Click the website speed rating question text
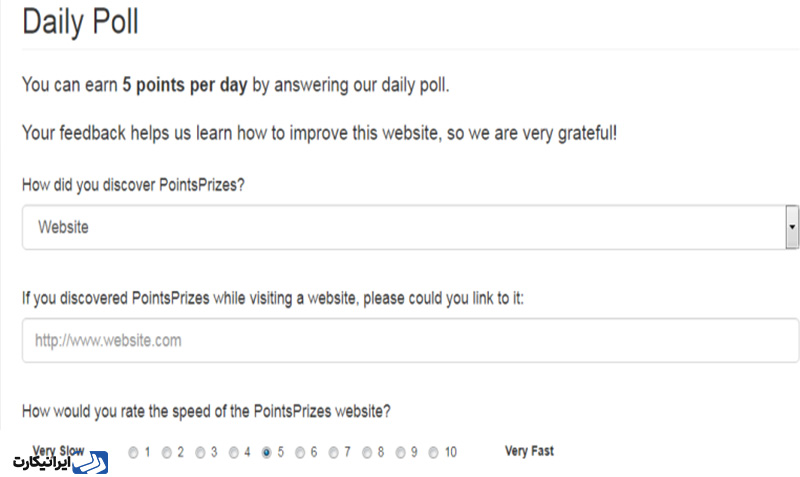The width and height of the screenshot is (800, 477). (x=206, y=411)
